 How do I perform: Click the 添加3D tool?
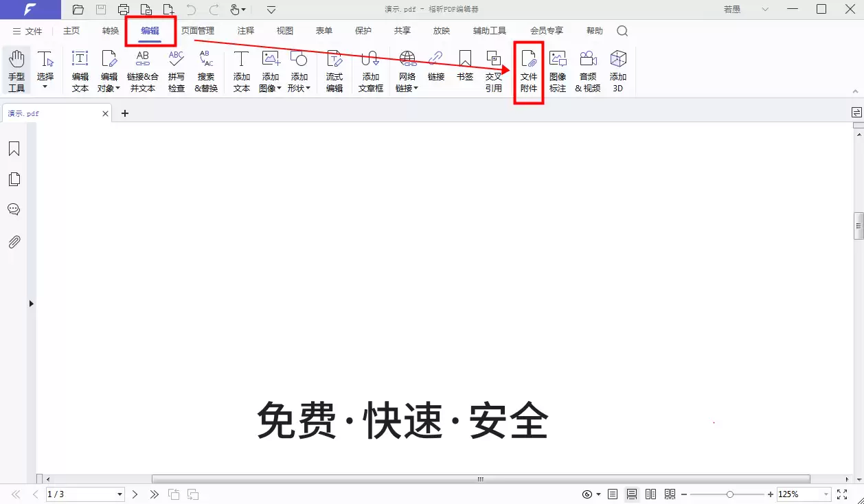(x=618, y=71)
